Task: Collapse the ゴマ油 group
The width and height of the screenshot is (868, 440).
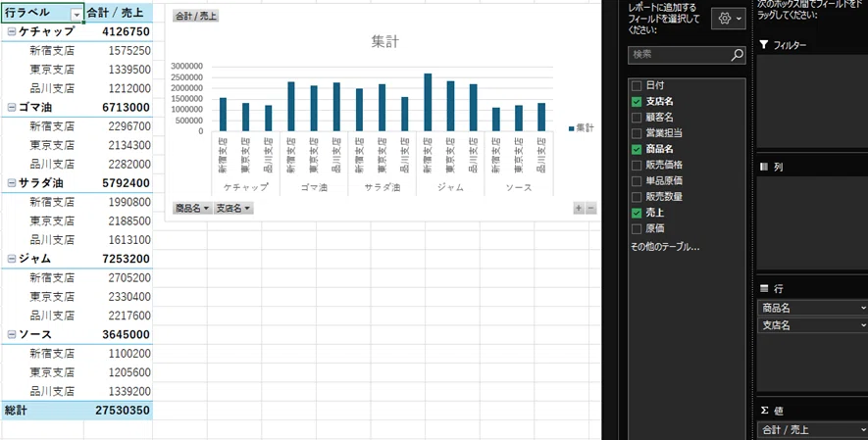Action: coord(12,108)
